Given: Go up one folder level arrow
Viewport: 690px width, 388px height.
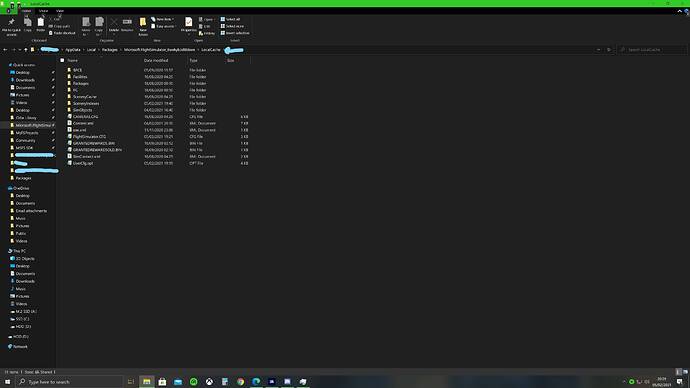Looking at the screenshot, I should click(26, 50).
